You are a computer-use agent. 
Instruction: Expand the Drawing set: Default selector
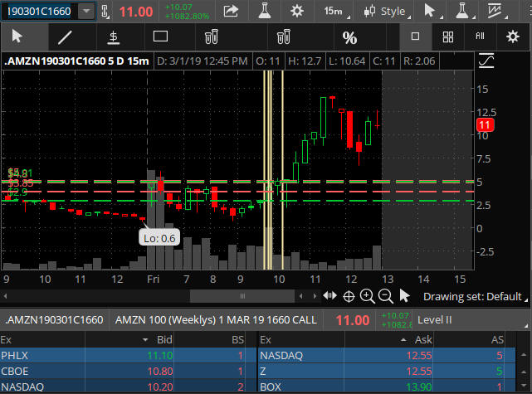(x=472, y=296)
